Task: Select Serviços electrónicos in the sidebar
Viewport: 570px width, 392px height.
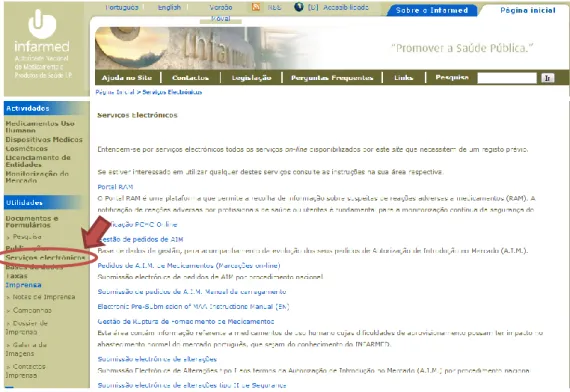Action: (x=45, y=257)
